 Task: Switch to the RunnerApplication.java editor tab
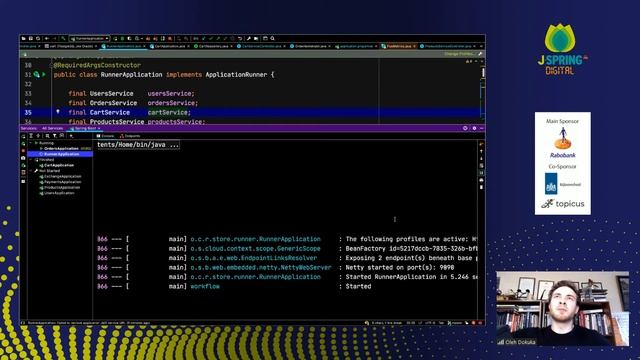123,46
